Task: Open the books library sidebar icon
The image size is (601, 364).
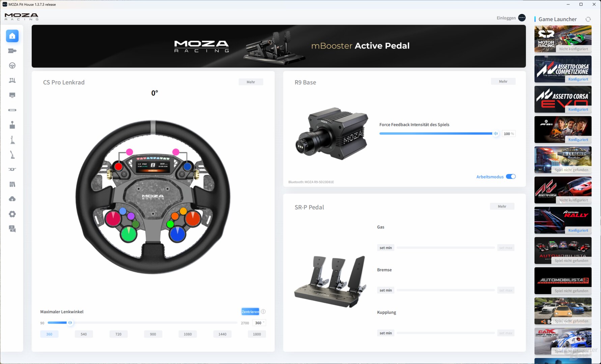Action: click(12, 184)
